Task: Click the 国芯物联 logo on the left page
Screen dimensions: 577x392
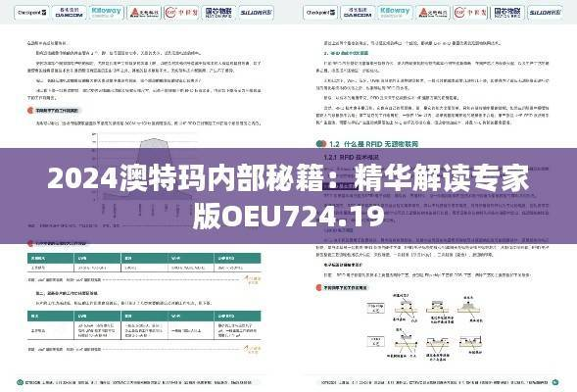Action: click(219, 13)
